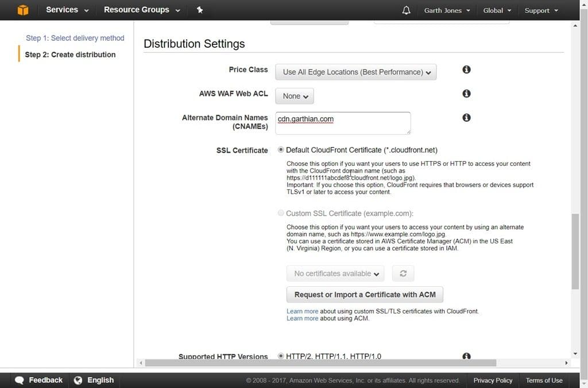
Task: Open the Feedback link
Action: click(45, 380)
